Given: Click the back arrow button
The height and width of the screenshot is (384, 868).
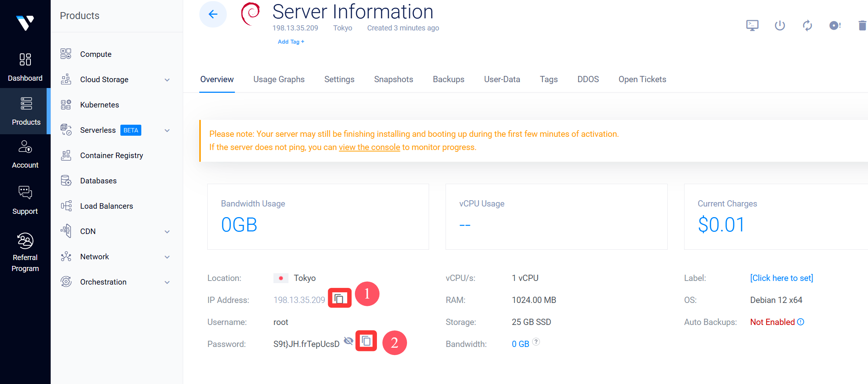Looking at the screenshot, I should click(213, 14).
